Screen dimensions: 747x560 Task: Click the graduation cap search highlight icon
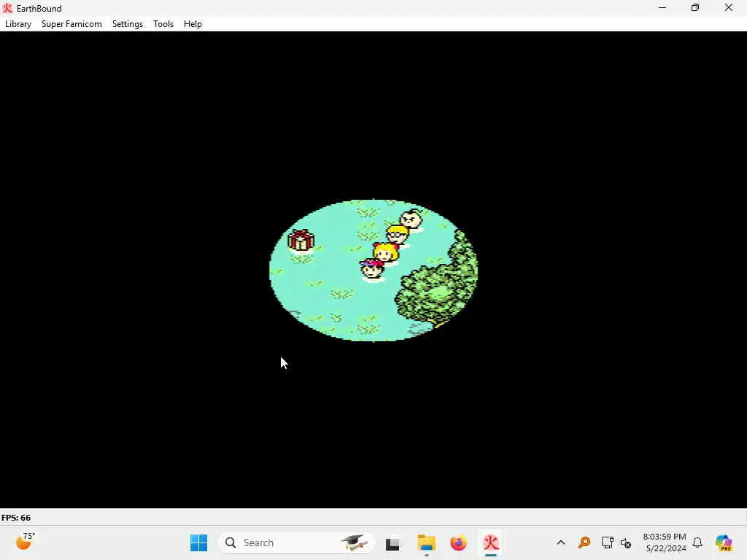[354, 542]
